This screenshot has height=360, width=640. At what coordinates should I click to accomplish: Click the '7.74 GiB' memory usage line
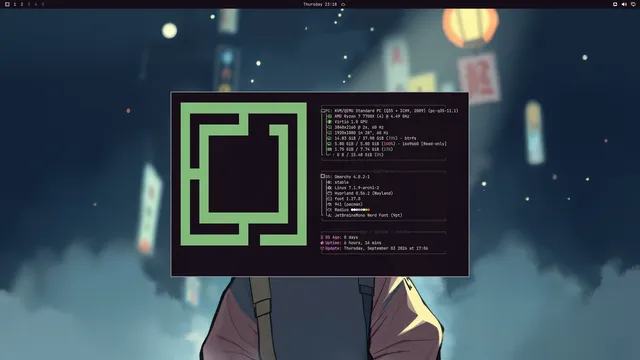click(x=364, y=149)
